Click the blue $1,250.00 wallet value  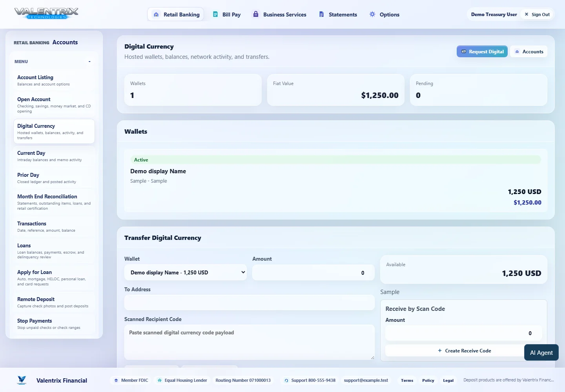coord(527,202)
